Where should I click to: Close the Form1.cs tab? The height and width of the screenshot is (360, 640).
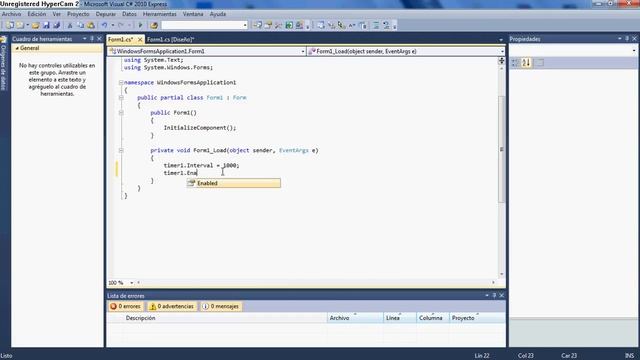coord(140,40)
